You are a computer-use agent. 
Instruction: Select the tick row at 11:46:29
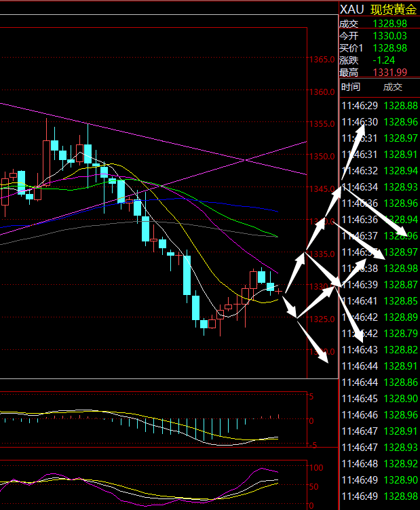379,106
